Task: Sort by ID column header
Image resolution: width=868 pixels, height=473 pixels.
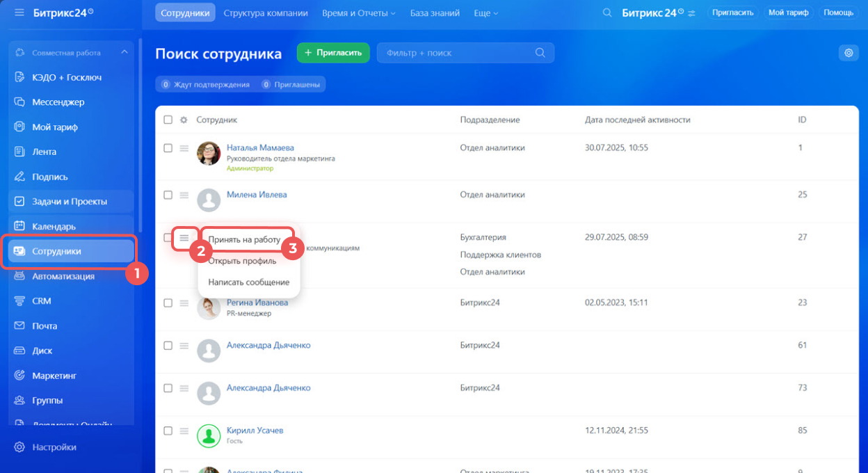Action: (x=802, y=120)
